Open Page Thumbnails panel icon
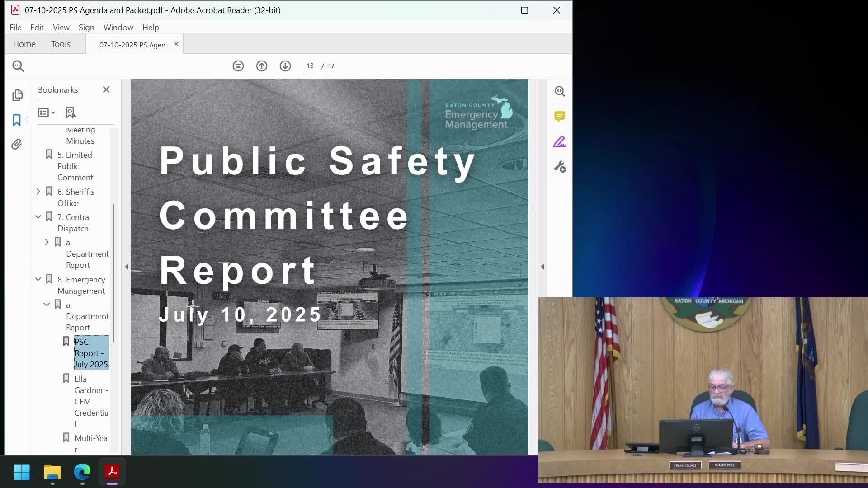 pos(17,95)
